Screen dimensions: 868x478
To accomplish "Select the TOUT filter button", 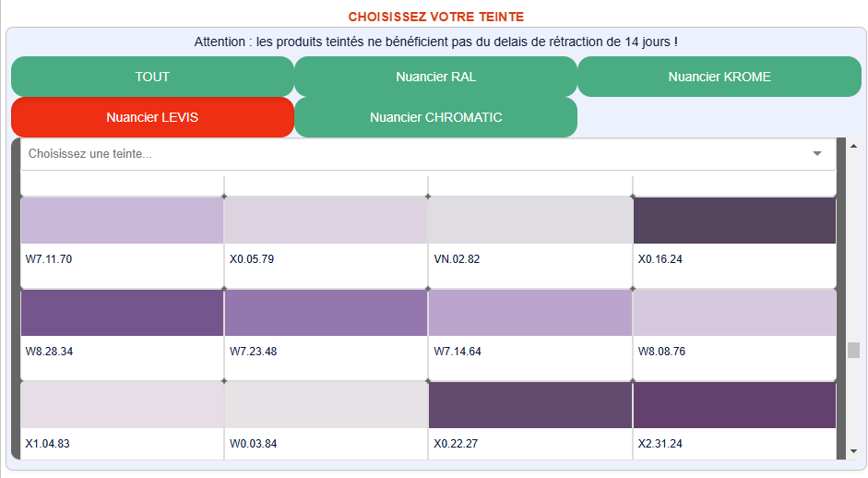I will [152, 77].
